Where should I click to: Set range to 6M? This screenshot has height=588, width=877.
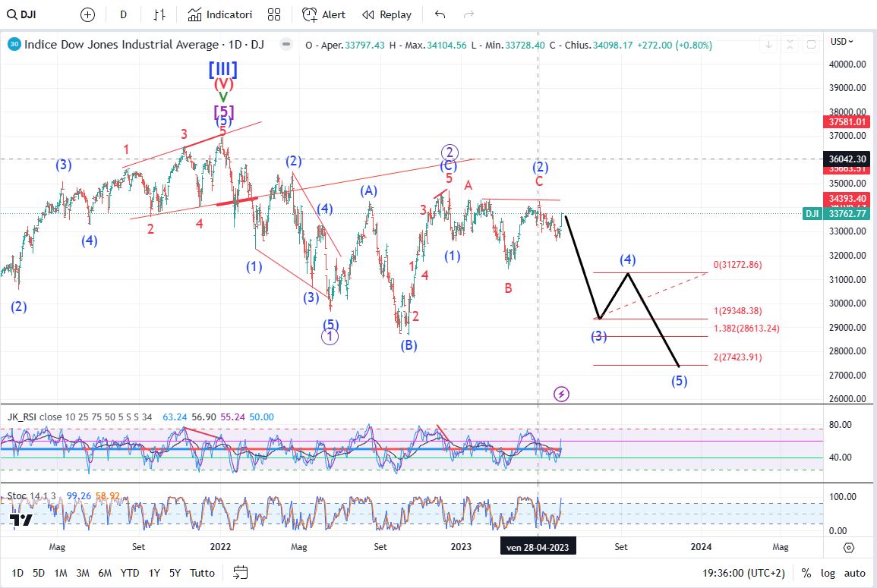point(105,573)
